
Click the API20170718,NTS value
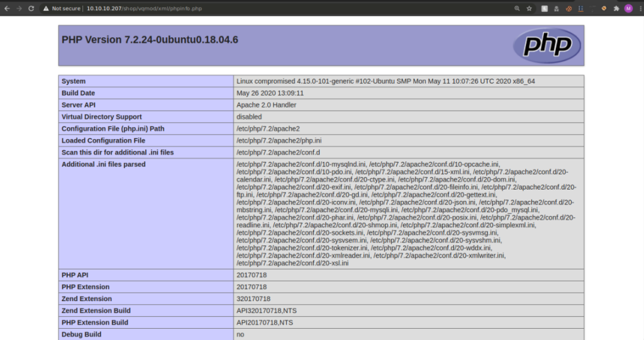265,323
